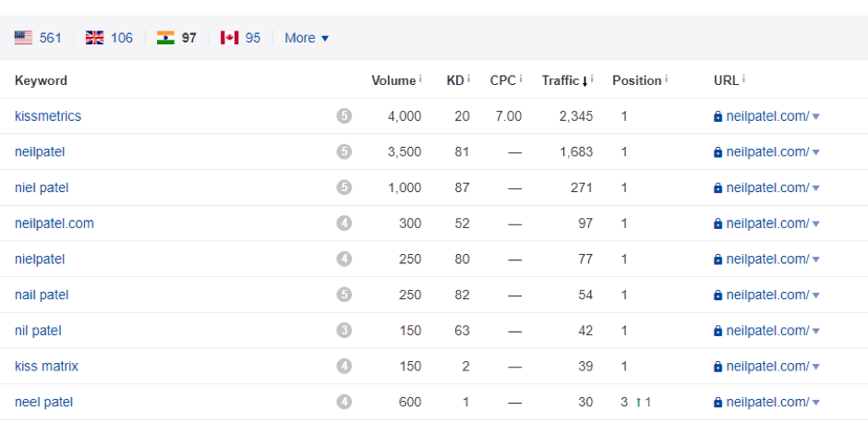Click the word-count badge for nail patel

[x=344, y=295]
